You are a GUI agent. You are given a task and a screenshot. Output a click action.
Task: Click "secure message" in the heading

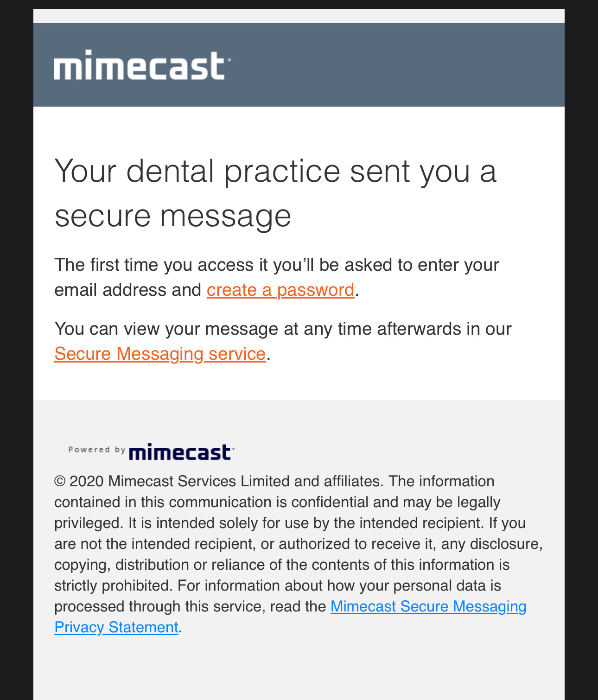[172, 216]
